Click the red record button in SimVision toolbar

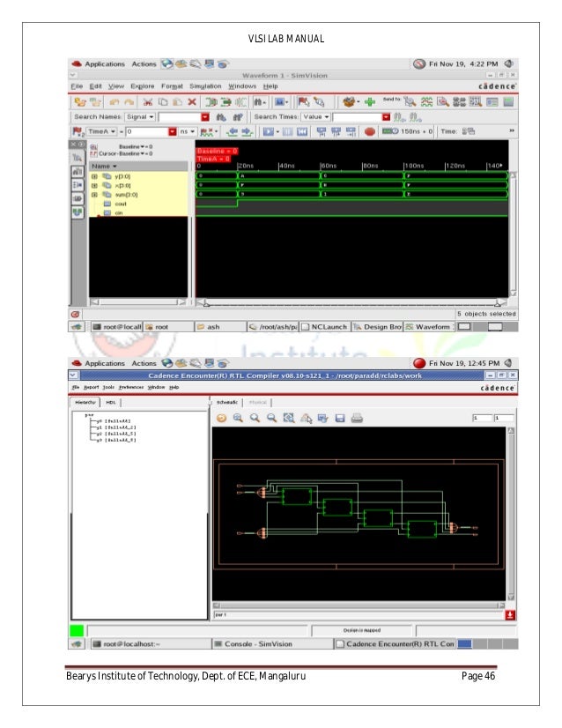pos(370,131)
